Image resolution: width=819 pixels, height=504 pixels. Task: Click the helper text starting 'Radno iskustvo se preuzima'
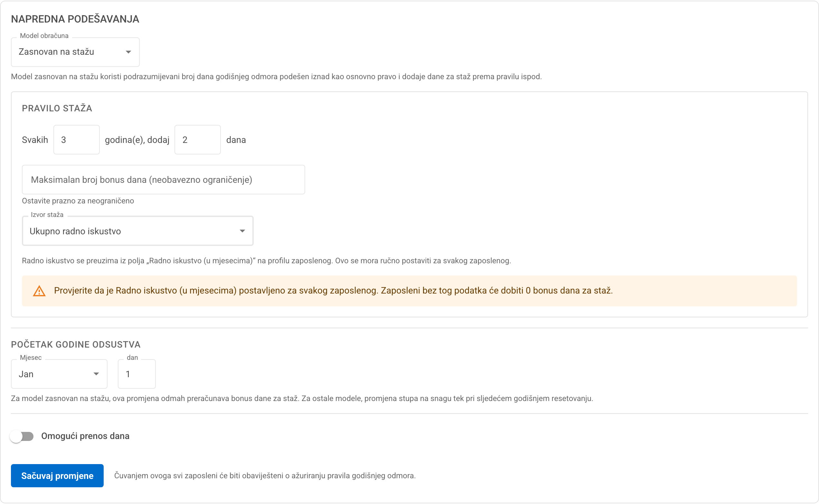[266, 261]
